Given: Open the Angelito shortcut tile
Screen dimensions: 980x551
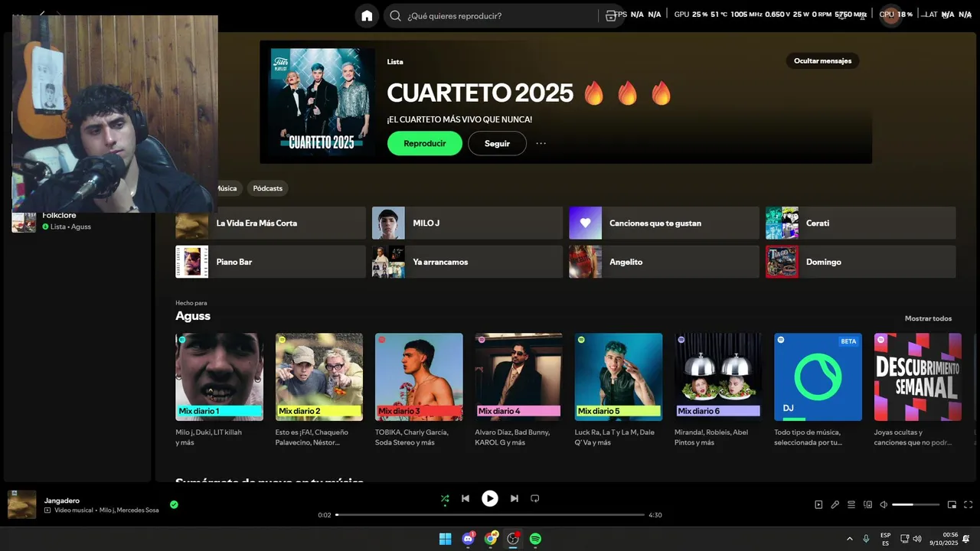Looking at the screenshot, I should 664,262.
